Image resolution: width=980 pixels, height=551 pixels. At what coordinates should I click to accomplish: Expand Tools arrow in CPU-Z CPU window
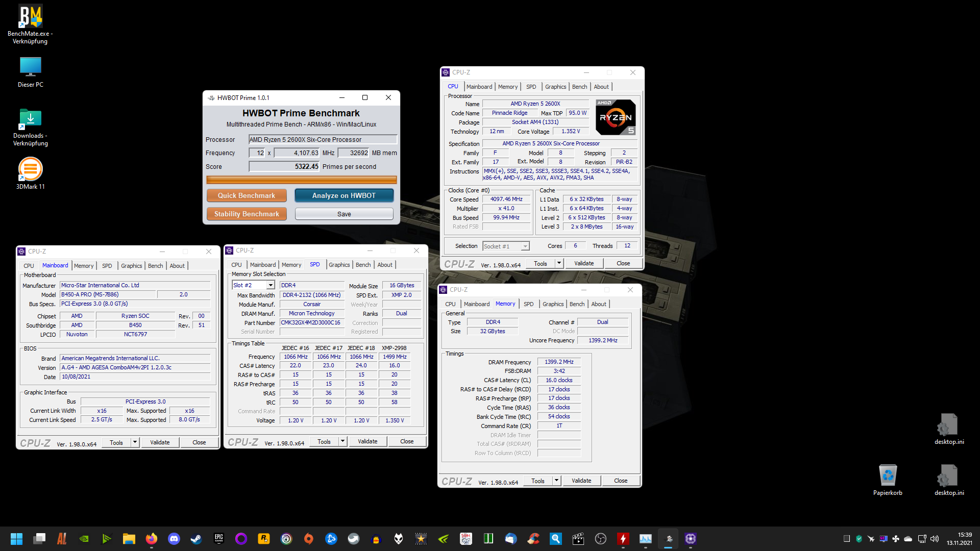click(x=559, y=263)
